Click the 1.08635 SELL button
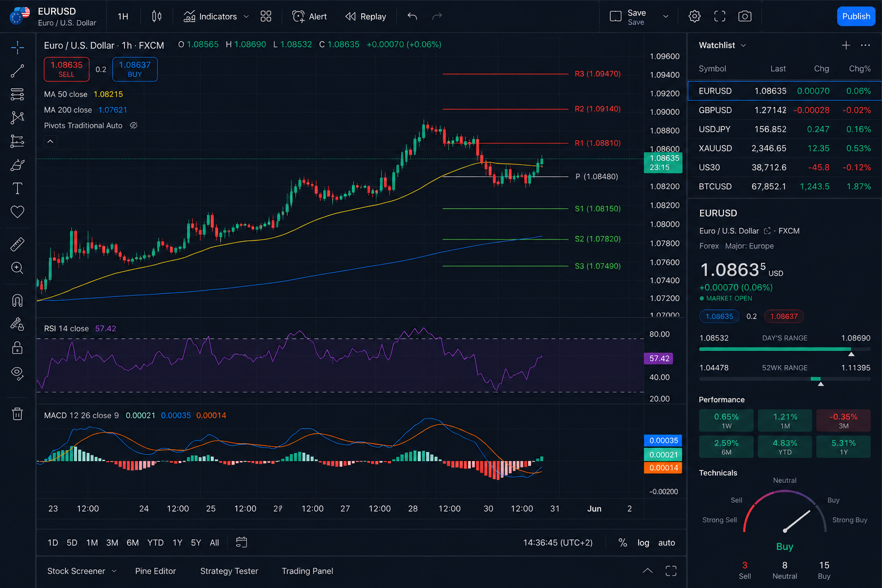 click(67, 69)
